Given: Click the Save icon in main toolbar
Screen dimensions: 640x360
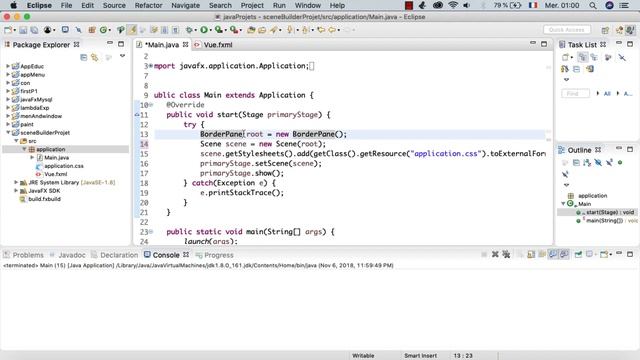Looking at the screenshot, I should [23, 30].
